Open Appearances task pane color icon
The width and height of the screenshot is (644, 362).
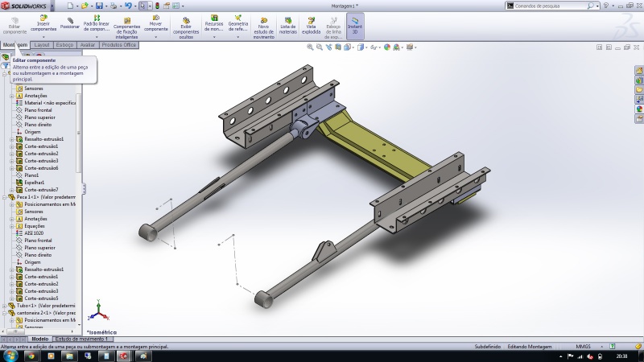[x=639, y=109]
